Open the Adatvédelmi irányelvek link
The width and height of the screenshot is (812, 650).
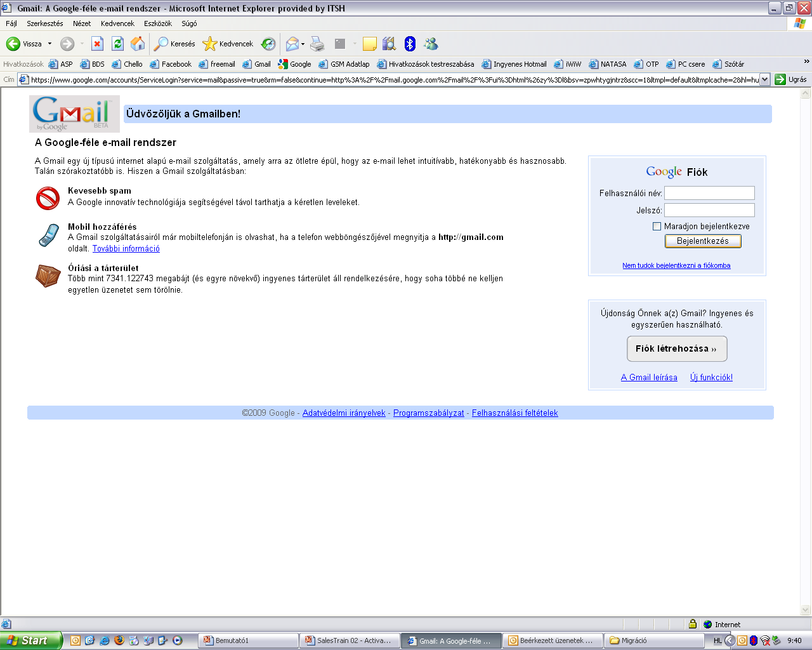[x=344, y=413]
